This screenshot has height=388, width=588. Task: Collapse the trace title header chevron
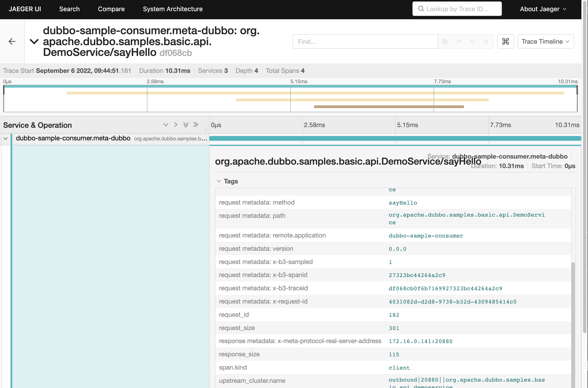(34, 41)
